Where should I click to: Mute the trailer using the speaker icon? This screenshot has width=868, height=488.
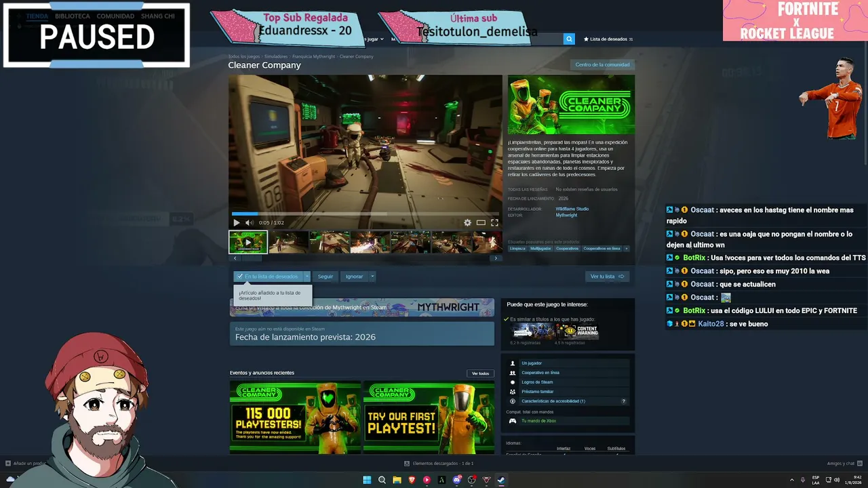pyautogui.click(x=249, y=222)
